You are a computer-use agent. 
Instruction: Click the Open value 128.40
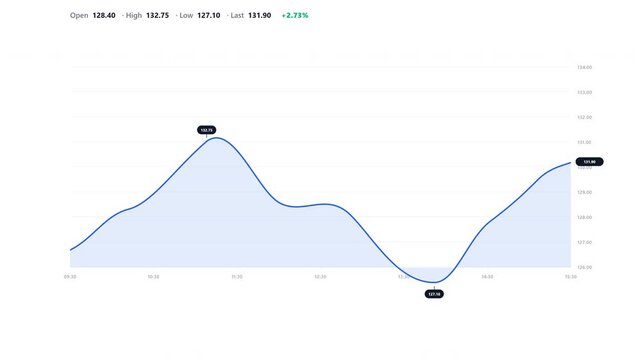104,16
